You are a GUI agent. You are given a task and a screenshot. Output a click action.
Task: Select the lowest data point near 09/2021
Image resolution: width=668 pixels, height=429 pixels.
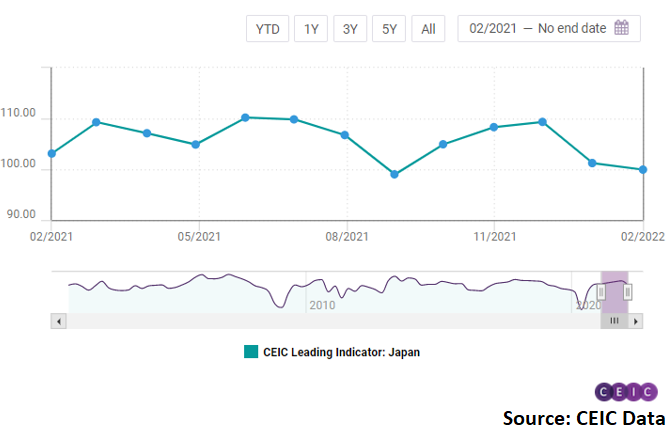[394, 174]
